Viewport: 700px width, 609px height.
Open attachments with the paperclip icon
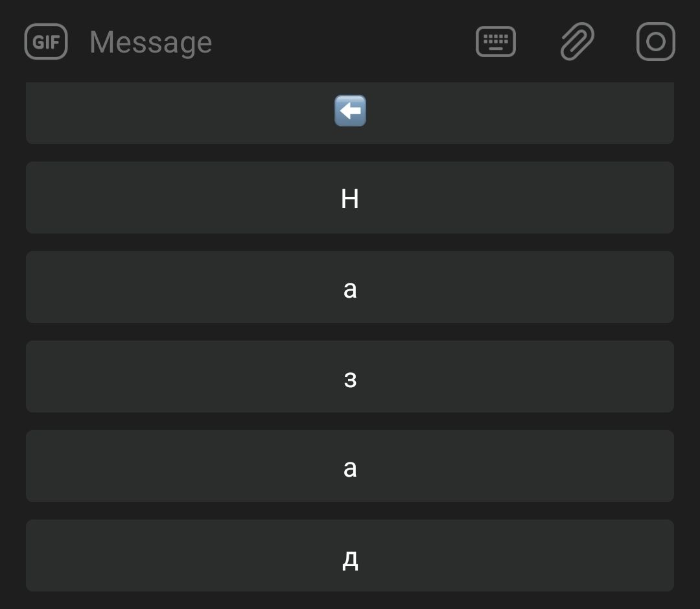(x=577, y=41)
